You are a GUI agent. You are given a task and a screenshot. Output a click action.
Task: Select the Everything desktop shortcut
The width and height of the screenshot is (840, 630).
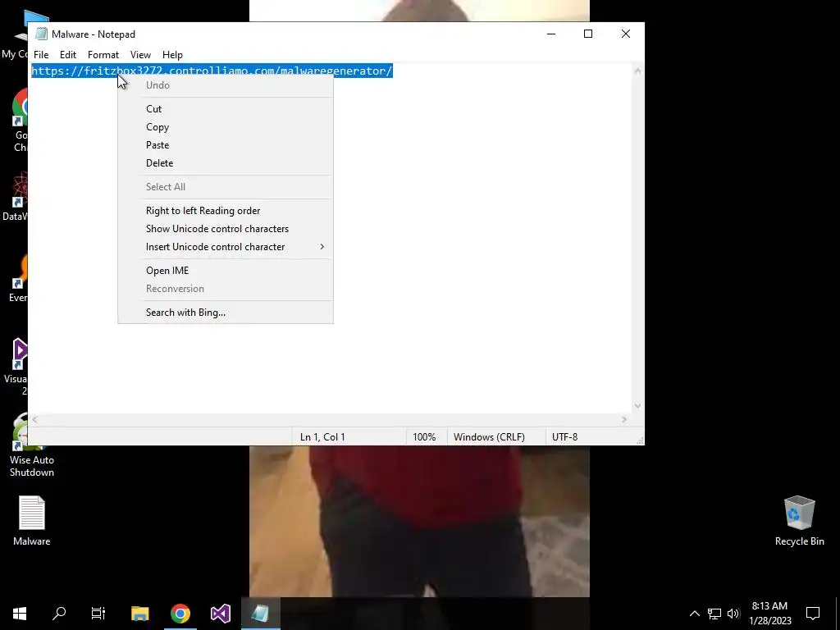tap(18, 279)
